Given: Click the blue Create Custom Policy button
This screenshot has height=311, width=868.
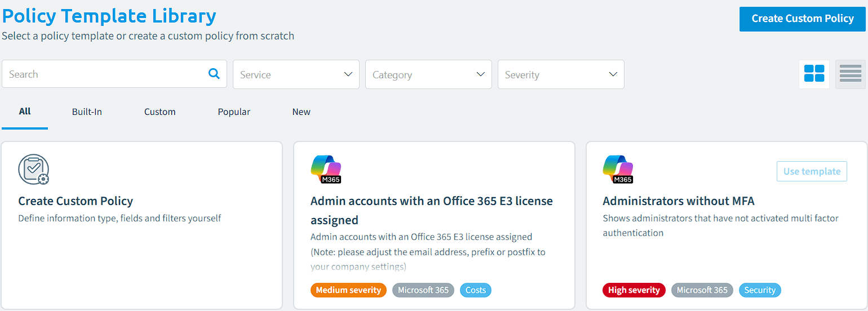Looking at the screenshot, I should [803, 19].
